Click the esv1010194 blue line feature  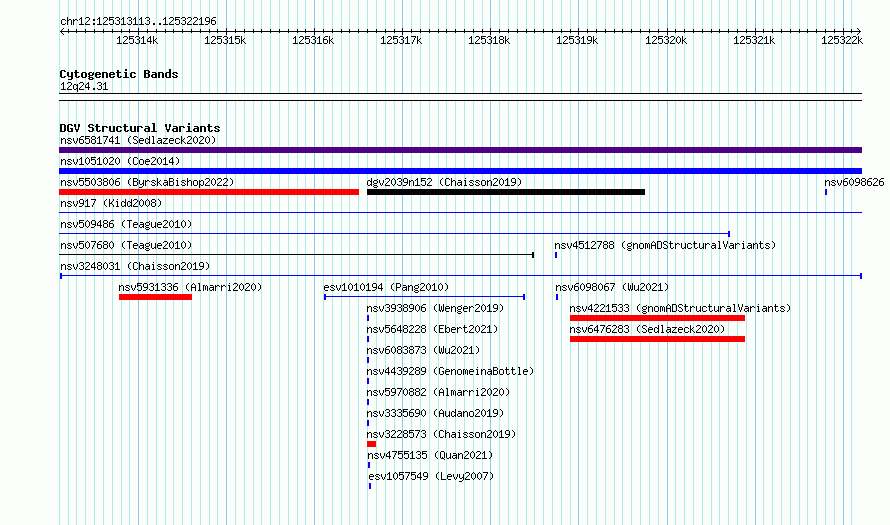pos(425,297)
